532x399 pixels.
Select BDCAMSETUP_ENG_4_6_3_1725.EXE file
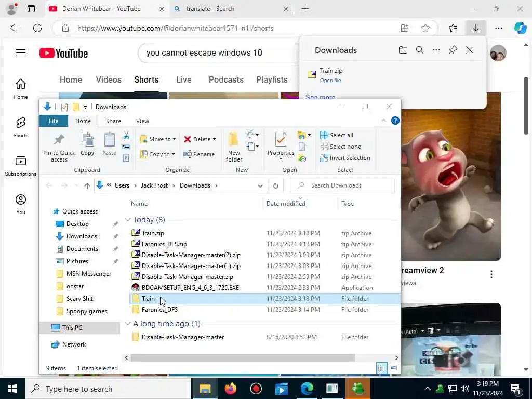(x=190, y=288)
